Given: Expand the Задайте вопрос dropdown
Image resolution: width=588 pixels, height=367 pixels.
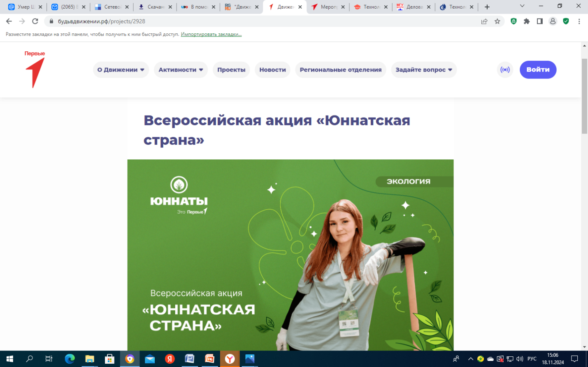Looking at the screenshot, I should point(423,70).
